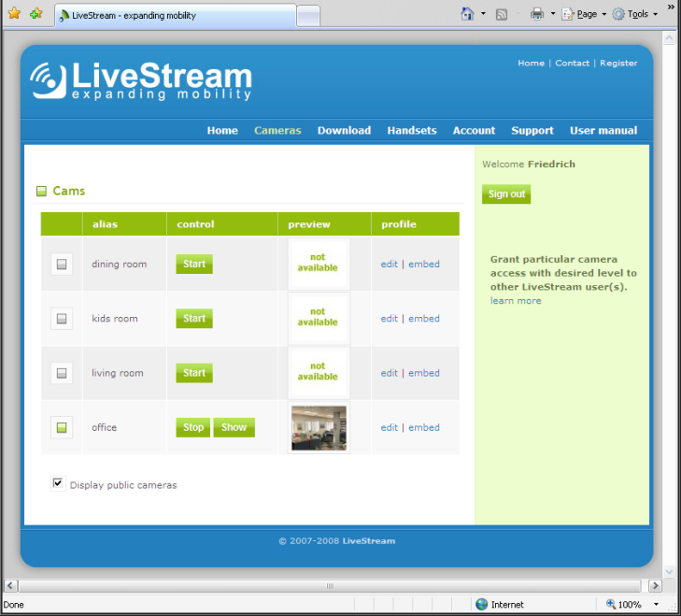Open the User manual navigation item
This screenshot has height=616, width=681.
click(x=603, y=131)
